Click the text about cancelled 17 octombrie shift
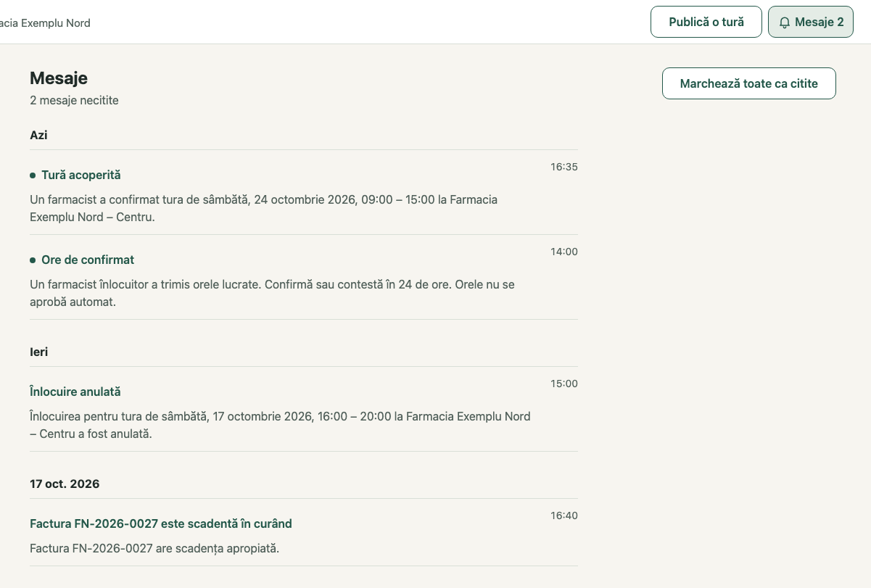This screenshot has width=871, height=588. 280,426
